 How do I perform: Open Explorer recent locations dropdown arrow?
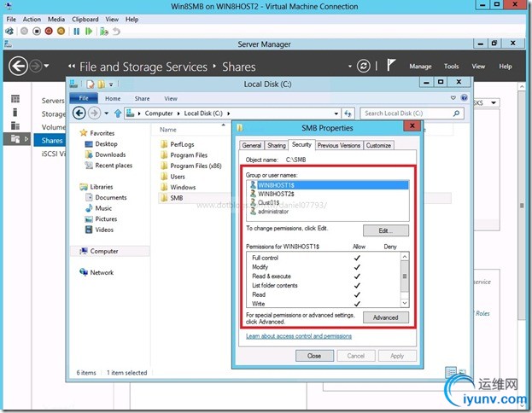click(x=107, y=113)
